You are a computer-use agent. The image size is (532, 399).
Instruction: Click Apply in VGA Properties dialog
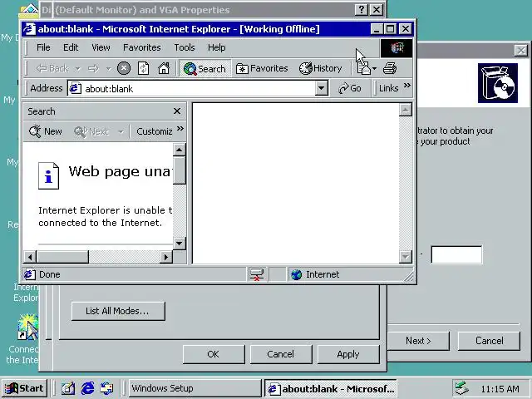(x=348, y=354)
